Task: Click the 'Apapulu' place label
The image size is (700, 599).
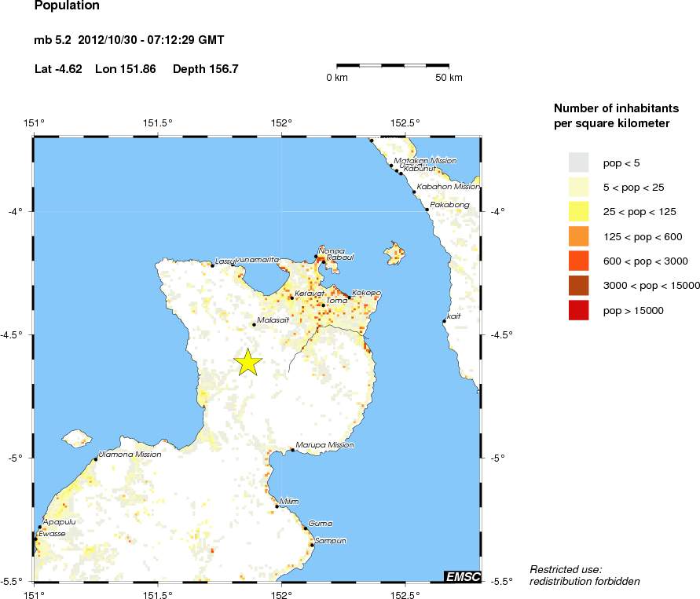Action: tap(60, 522)
